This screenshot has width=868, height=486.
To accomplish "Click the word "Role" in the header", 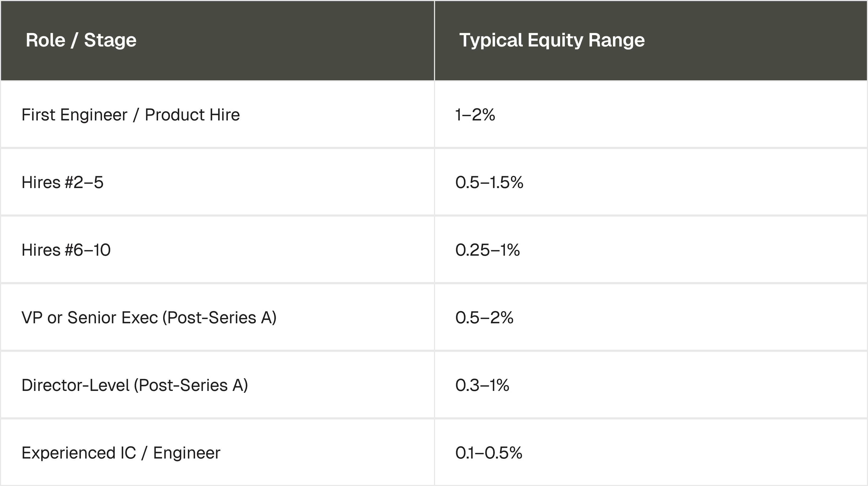I will coord(45,40).
